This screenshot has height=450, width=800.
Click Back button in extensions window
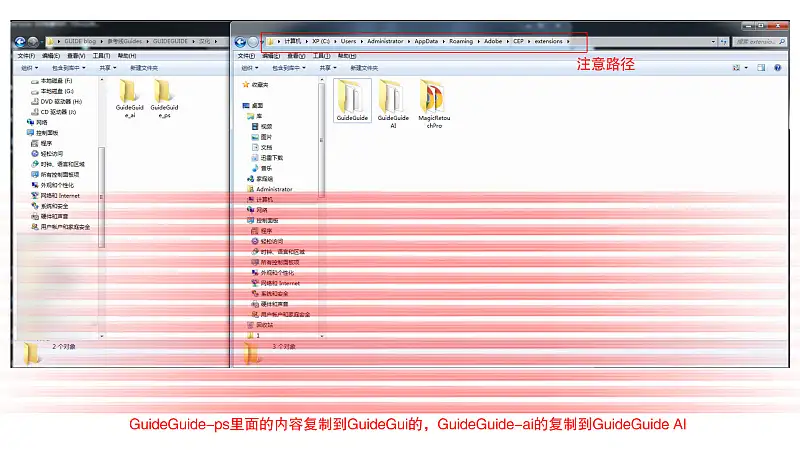(240, 42)
